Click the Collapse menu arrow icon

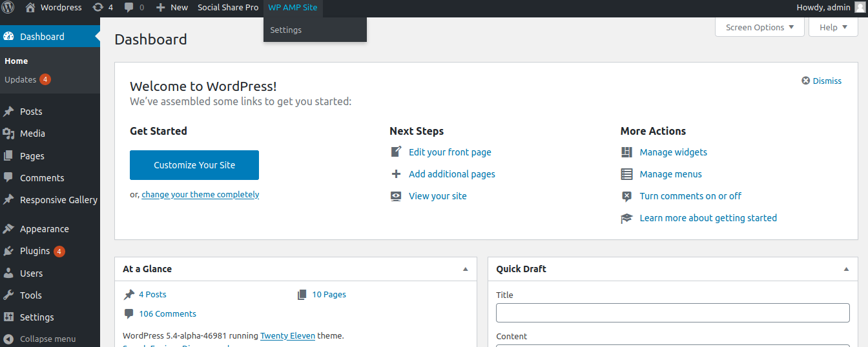coord(8,339)
